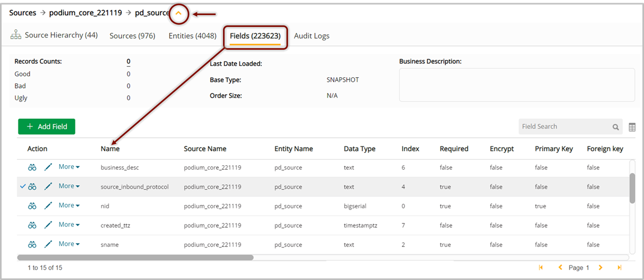Open the column chooser grid icon
Viewport: 644px width, 280px height.
[x=632, y=127]
